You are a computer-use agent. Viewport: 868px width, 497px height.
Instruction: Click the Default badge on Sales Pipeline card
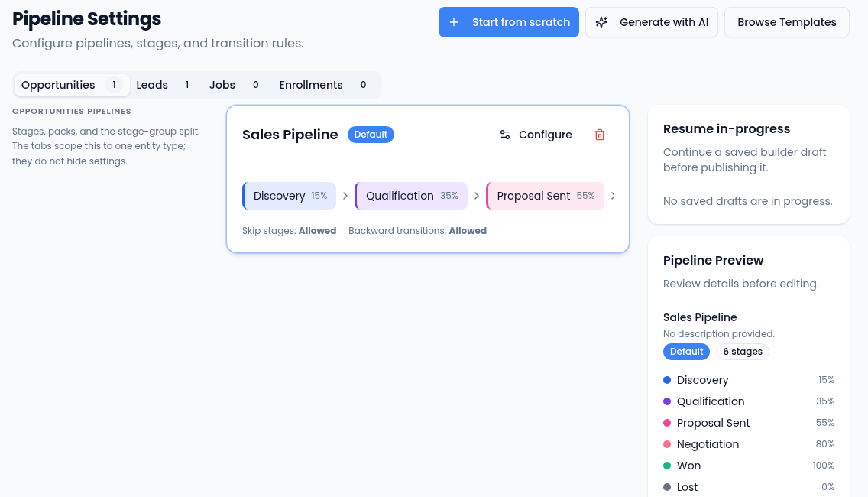371,135
